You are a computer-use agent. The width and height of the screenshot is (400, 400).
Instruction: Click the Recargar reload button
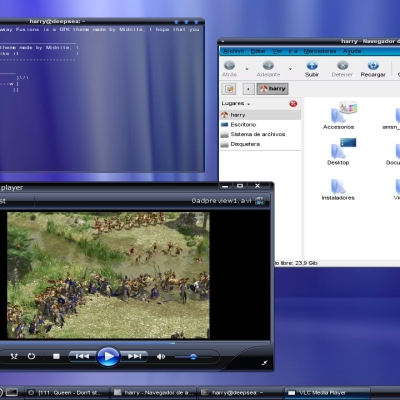click(373, 69)
